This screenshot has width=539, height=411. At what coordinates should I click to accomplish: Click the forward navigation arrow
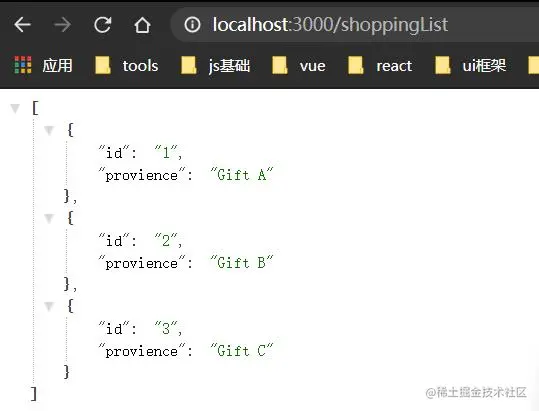pyautogui.click(x=62, y=25)
